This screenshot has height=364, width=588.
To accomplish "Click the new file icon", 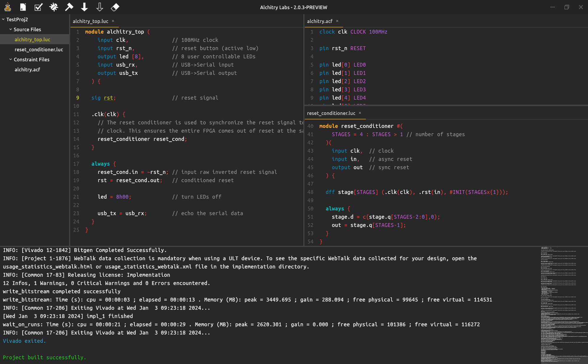I will click(x=23, y=7).
